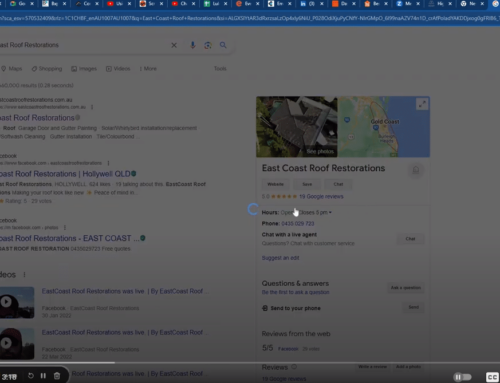Open Facebook link under Reviews from the web
500x383 pixels.
click(x=288, y=349)
